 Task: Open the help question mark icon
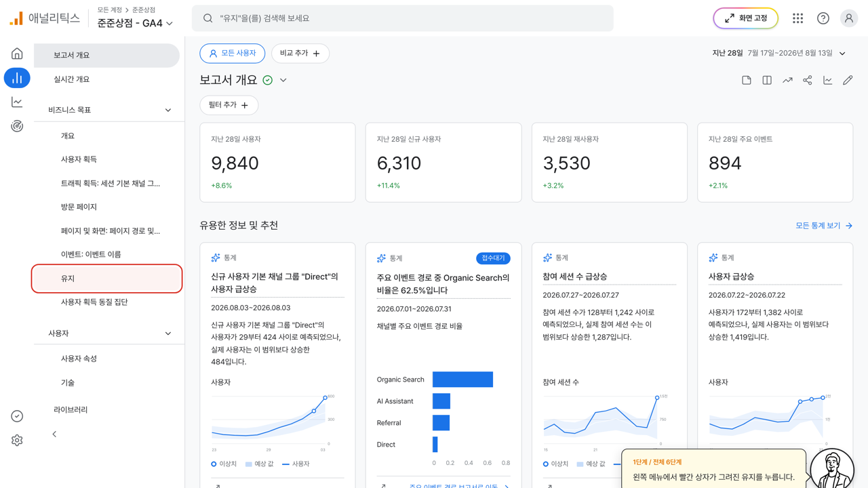823,18
